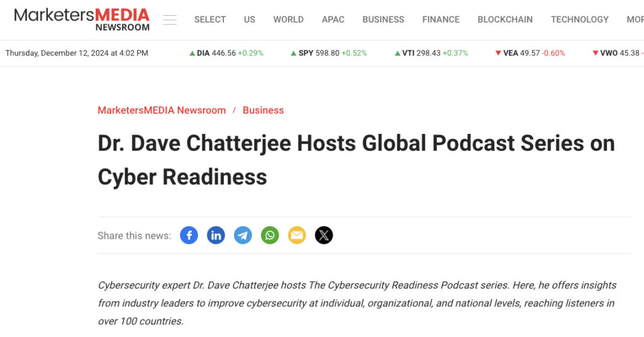Viewport: 644px width, 337px height.
Task: Share the news on Facebook
Action: (x=189, y=235)
